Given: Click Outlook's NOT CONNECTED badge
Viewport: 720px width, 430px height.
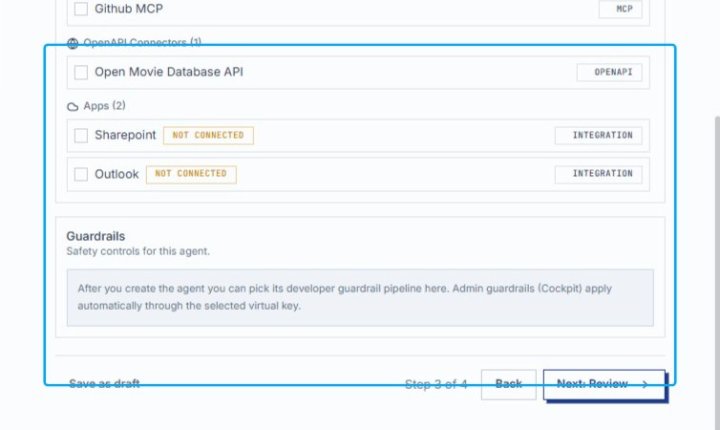Looking at the screenshot, I should point(191,174).
